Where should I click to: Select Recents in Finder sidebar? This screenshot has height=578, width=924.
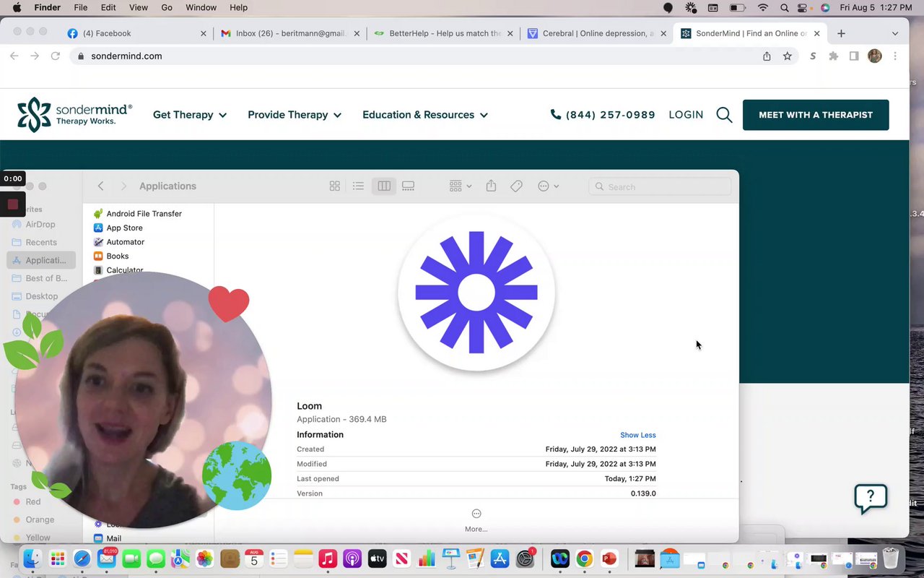click(41, 243)
